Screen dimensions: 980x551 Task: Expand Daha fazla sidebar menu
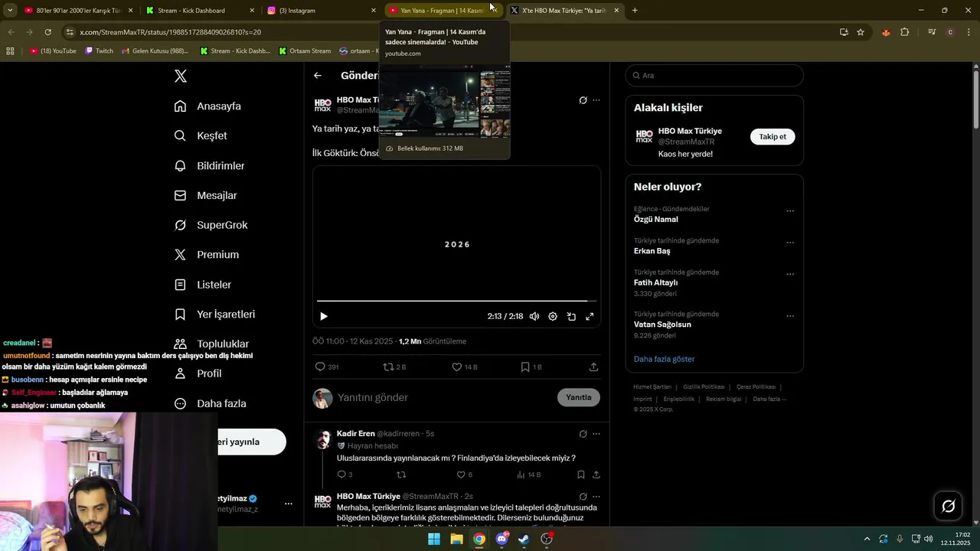pos(210,403)
